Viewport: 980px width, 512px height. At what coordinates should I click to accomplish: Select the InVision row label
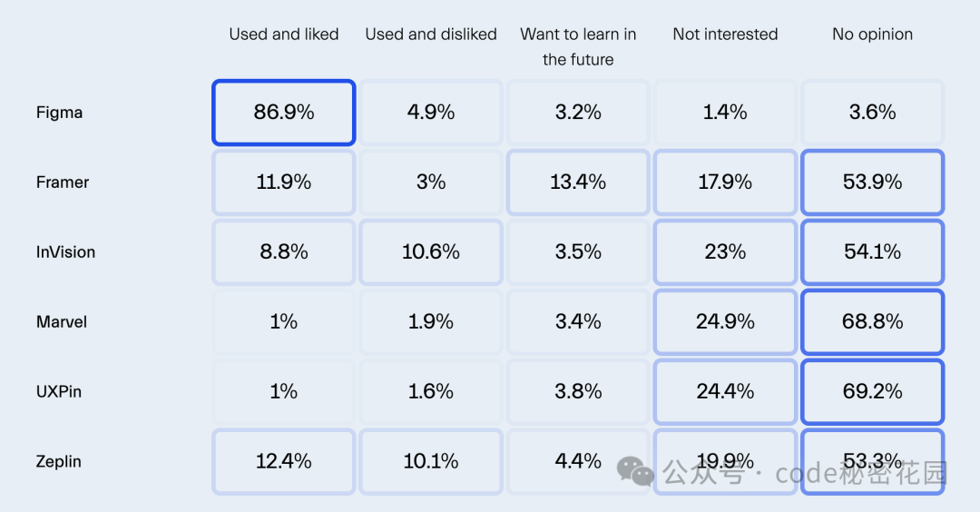tap(65, 252)
